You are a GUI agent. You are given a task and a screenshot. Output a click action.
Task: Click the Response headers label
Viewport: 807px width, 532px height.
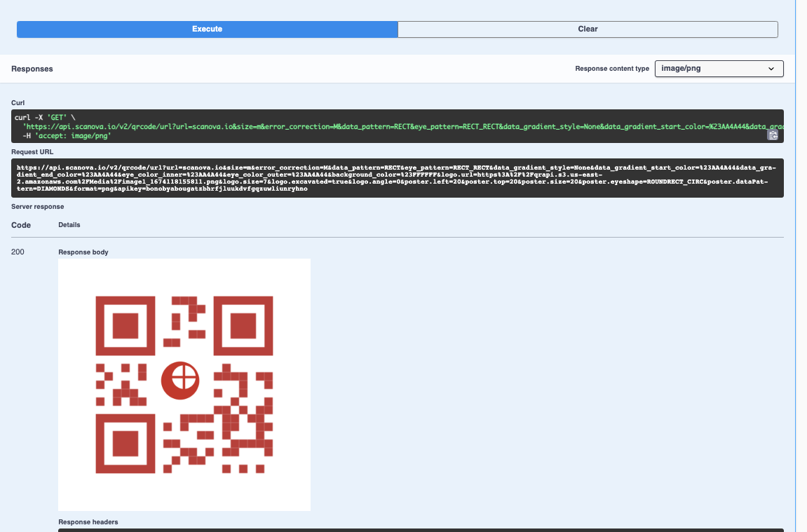[x=88, y=521]
